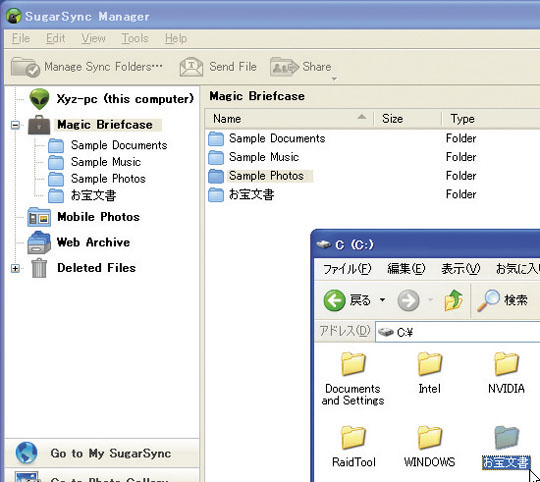The image size is (540, 482).
Task: Collapse the Magic Briefcase tree node
Action: click(15, 125)
